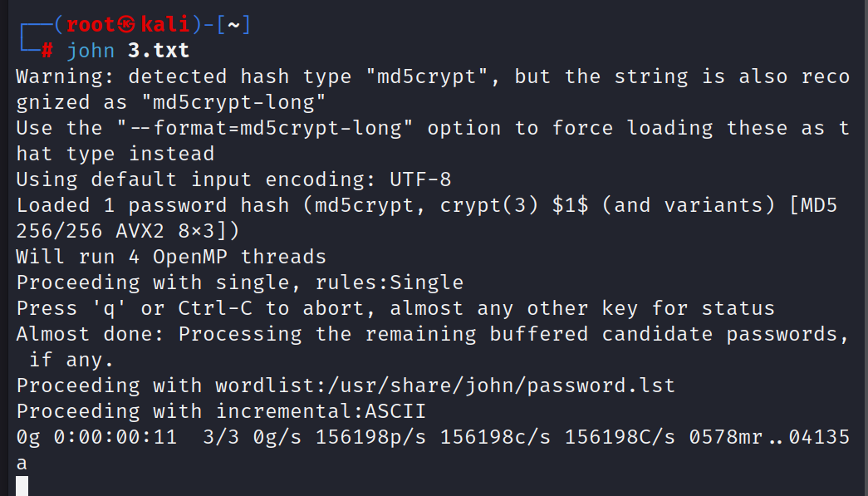Click the "incremental:ASCII" text
This screenshot has height=496, width=868.
(x=321, y=411)
